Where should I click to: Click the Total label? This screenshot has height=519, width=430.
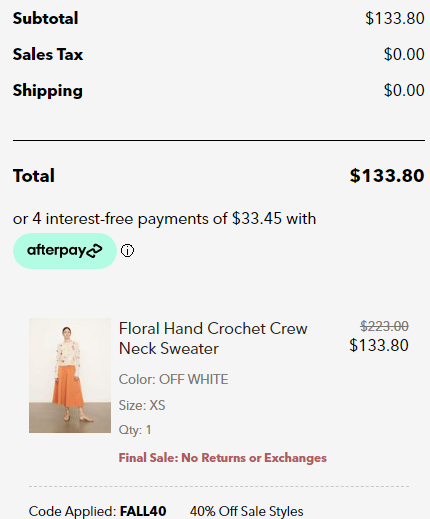(34, 176)
